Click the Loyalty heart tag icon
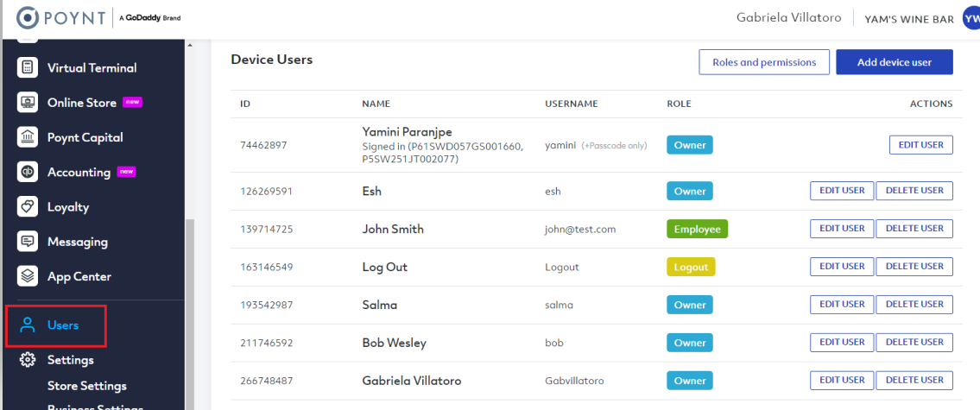 28,207
